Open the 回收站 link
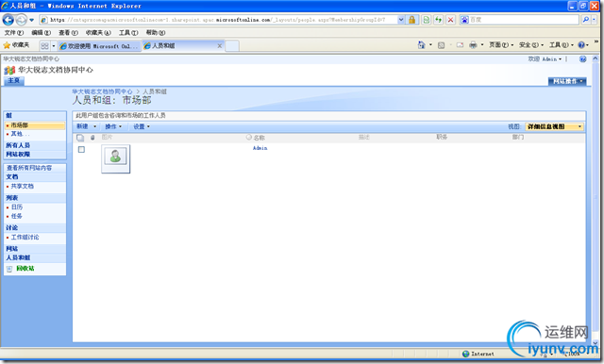 click(25, 269)
